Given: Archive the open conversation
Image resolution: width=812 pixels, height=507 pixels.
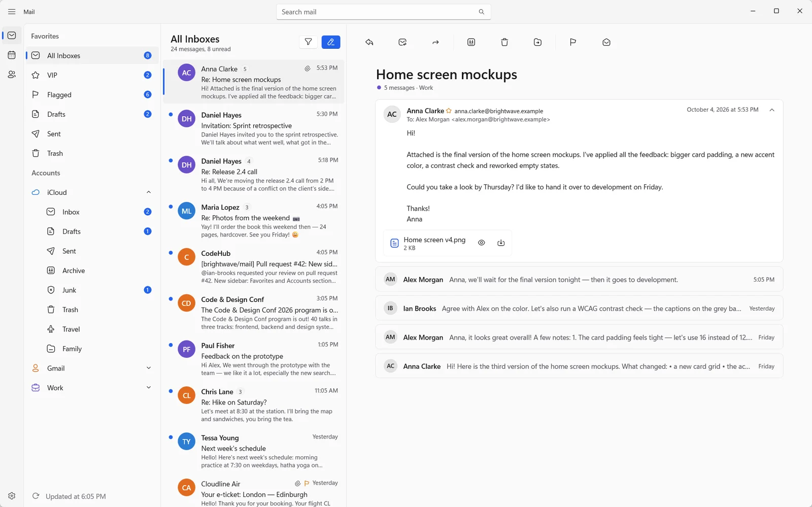Looking at the screenshot, I should click(x=471, y=42).
